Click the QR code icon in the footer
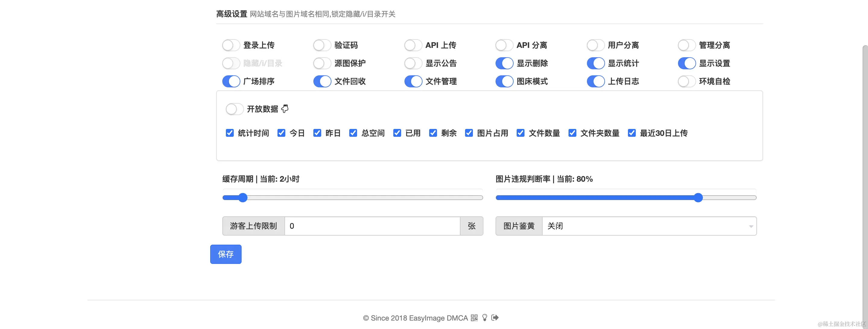This screenshot has width=868, height=329. click(x=474, y=318)
